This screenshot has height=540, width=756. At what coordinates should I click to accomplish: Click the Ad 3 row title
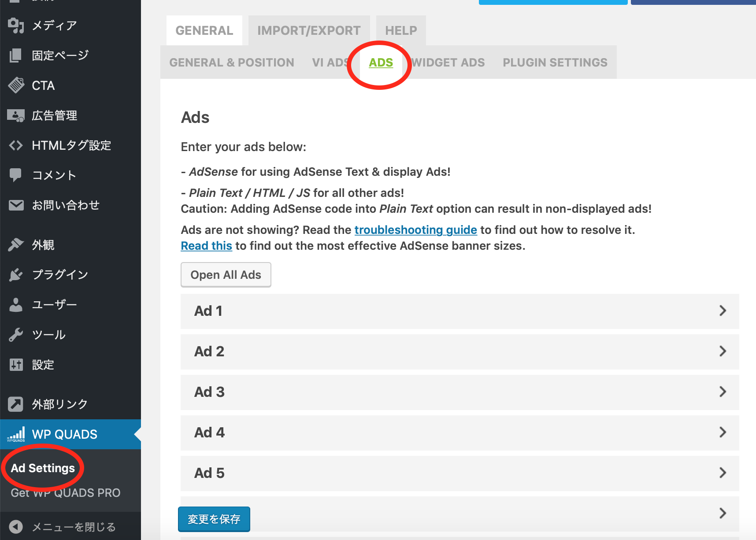coord(209,392)
